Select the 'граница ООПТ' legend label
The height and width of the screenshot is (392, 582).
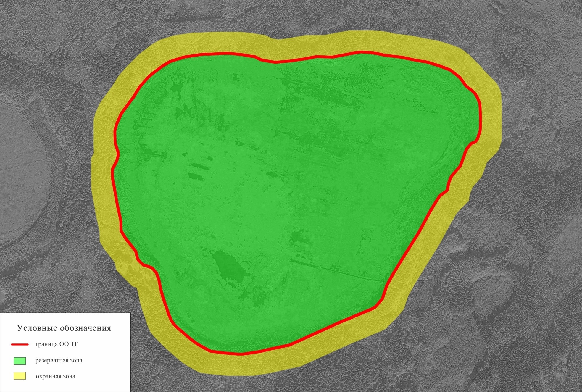click(x=56, y=344)
